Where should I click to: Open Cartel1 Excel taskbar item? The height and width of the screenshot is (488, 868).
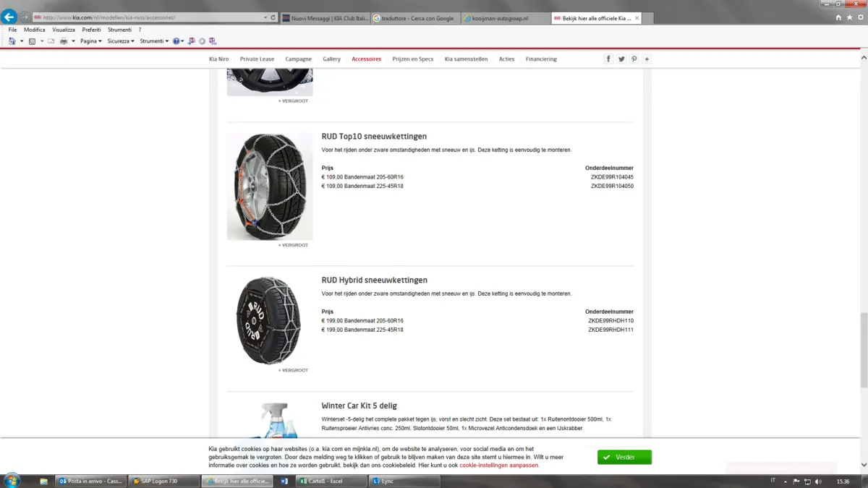click(331, 481)
